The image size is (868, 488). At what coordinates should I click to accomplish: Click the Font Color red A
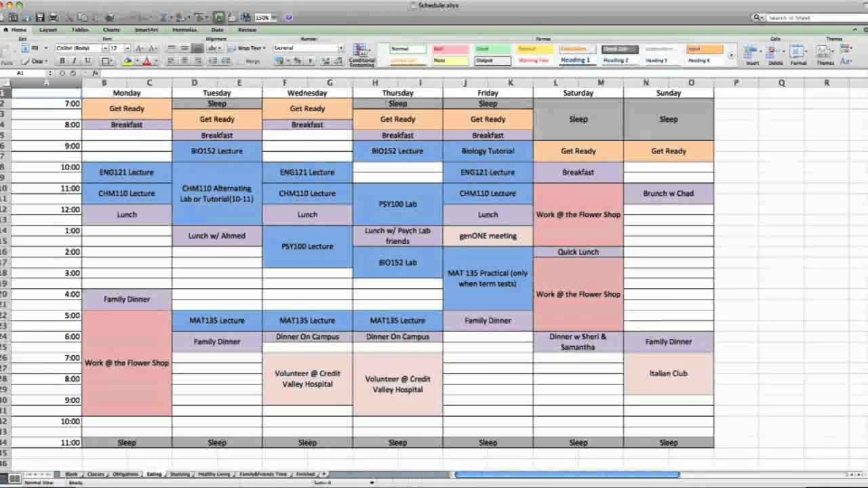147,61
